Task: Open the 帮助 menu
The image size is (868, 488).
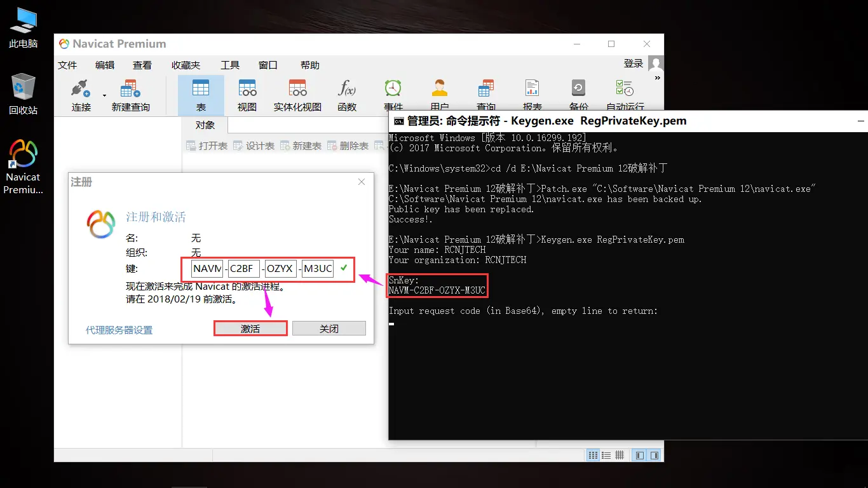Action: pyautogui.click(x=310, y=65)
